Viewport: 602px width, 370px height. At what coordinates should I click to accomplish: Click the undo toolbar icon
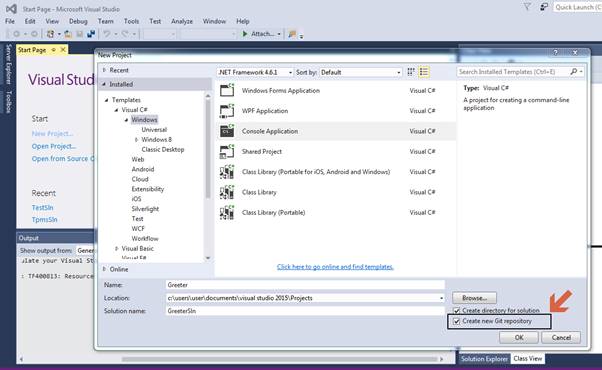[x=107, y=34]
